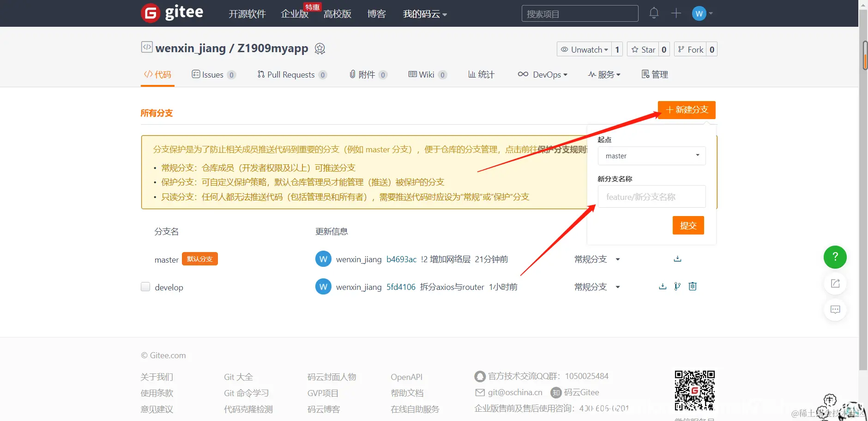Tick the develop branch checkbox
This screenshot has width=868, height=421.
[145, 287]
